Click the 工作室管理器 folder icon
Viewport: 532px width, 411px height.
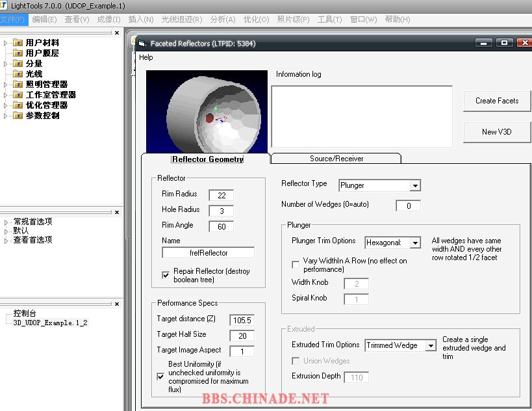pos(18,95)
